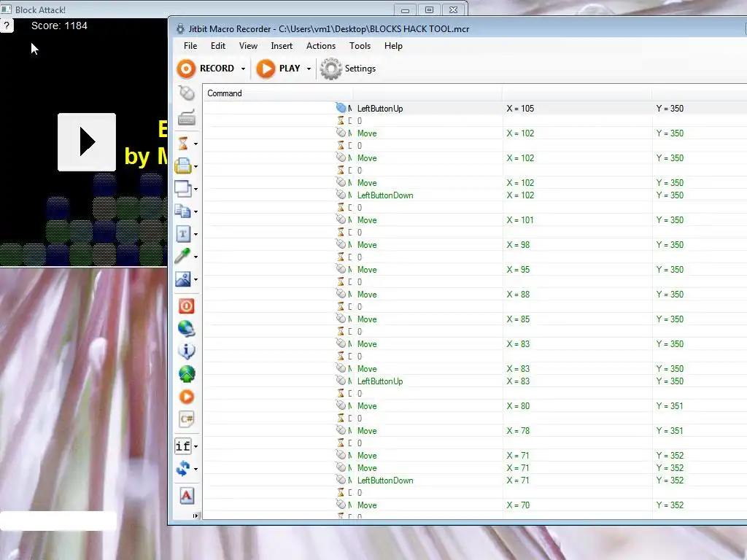Click the orange PLAY button
747x560 pixels.
coord(278,69)
